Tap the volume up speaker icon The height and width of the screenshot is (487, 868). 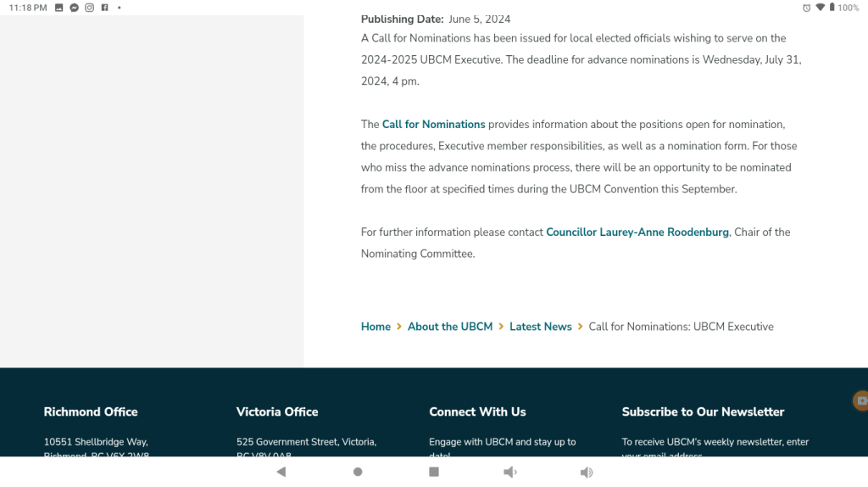tap(586, 472)
